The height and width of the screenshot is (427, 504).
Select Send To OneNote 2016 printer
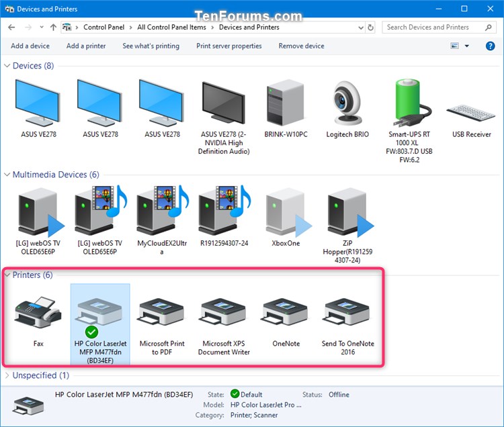pos(347,312)
